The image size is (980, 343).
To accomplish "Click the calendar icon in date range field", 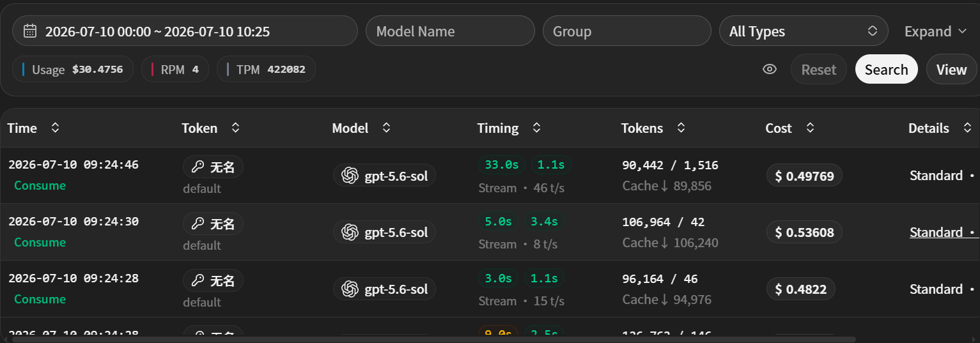I will [29, 31].
